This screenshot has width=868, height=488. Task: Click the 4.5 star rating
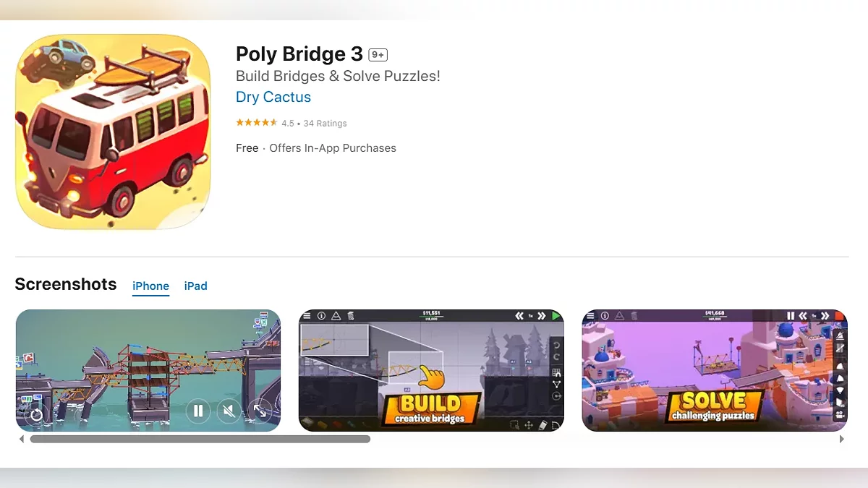257,123
